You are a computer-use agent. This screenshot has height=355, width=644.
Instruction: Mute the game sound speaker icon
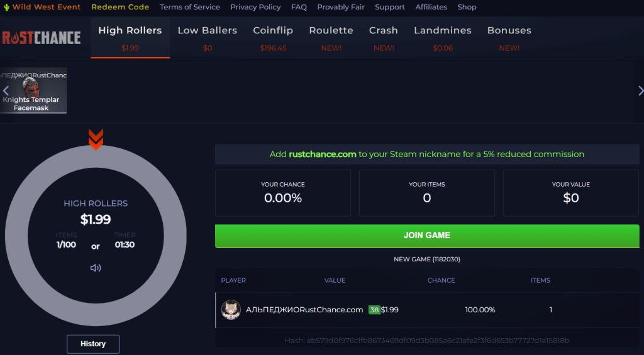pyautogui.click(x=96, y=268)
